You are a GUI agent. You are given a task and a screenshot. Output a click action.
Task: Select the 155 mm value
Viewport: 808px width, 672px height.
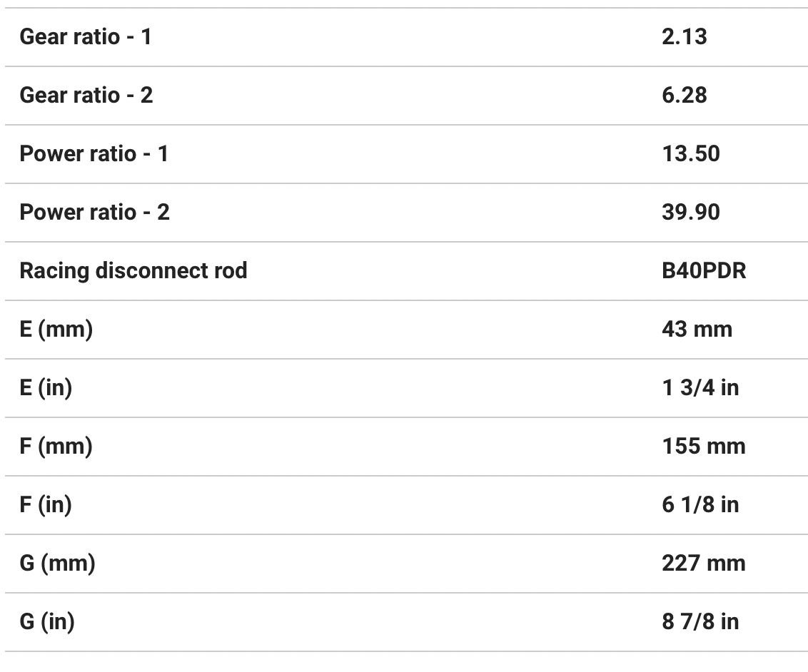pos(703,447)
